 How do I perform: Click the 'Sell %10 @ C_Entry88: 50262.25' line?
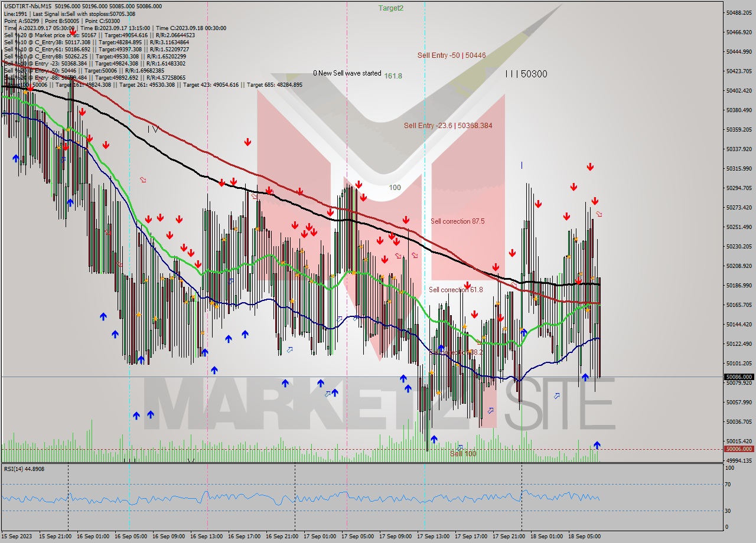coord(45,56)
